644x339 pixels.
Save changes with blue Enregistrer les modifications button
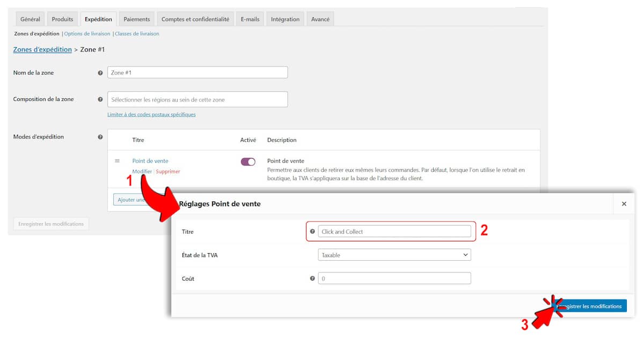(590, 306)
